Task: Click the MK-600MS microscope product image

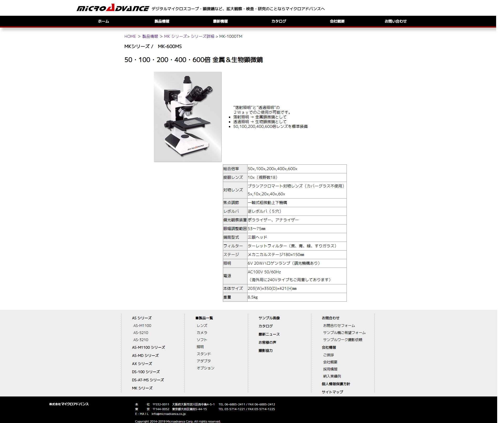Action: 187,117
